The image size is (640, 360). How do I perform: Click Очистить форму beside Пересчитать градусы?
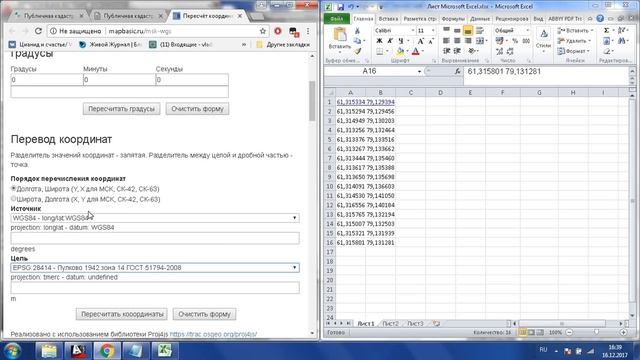pyautogui.click(x=198, y=109)
